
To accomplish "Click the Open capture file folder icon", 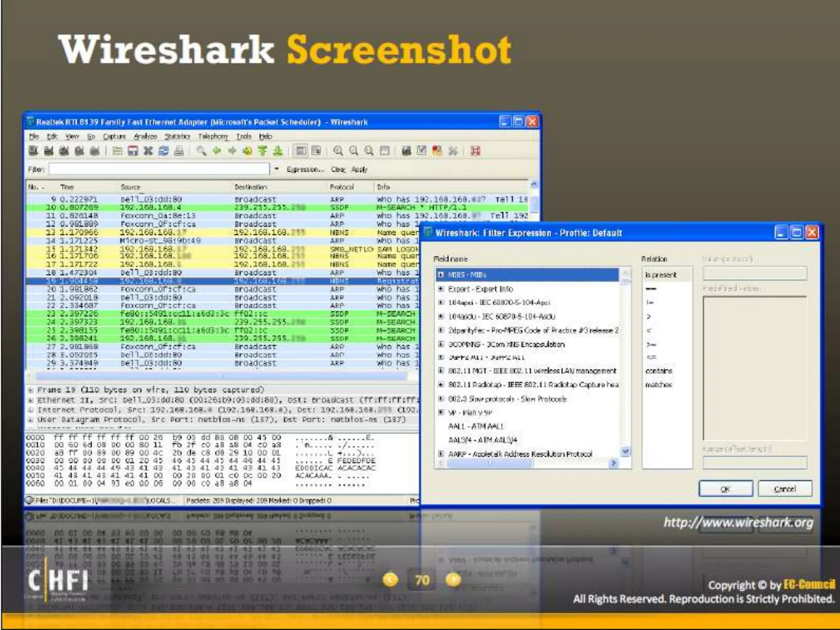I will click(x=117, y=151).
